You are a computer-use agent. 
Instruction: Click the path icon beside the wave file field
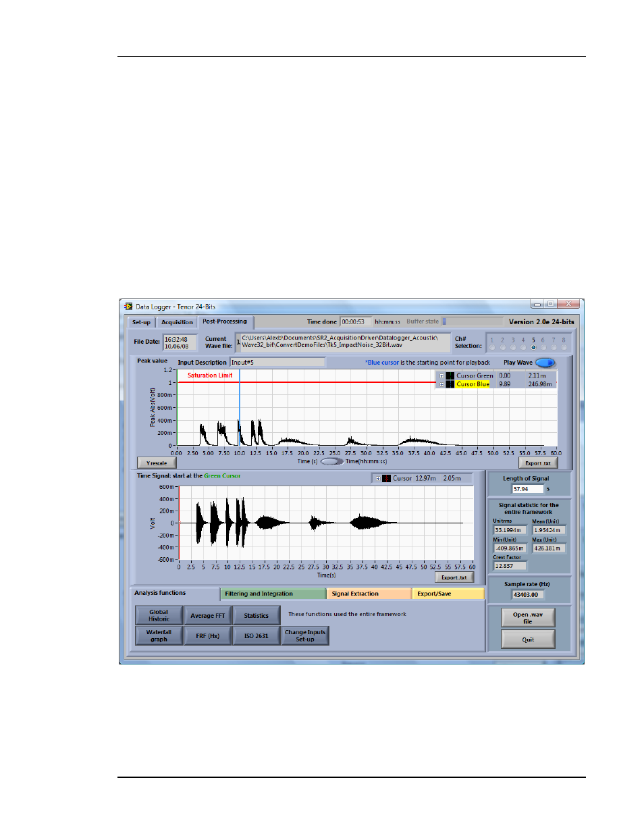point(238,342)
